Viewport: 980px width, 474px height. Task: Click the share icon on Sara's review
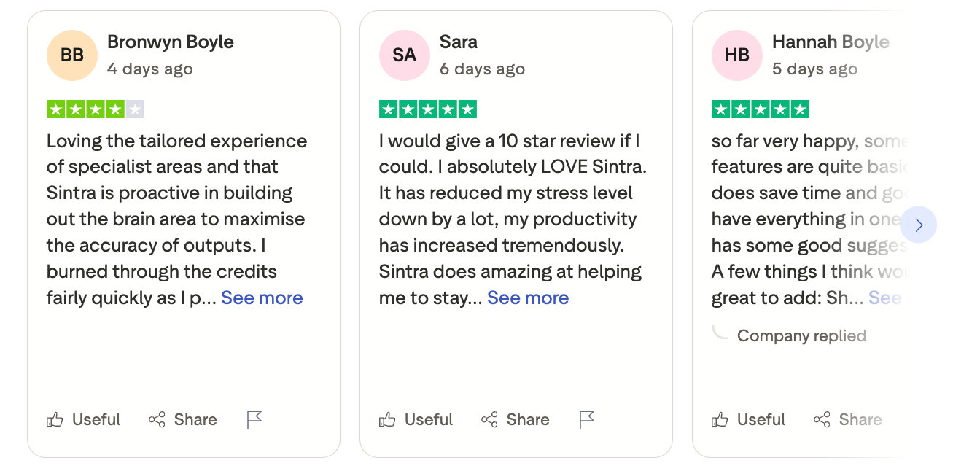pos(489,420)
